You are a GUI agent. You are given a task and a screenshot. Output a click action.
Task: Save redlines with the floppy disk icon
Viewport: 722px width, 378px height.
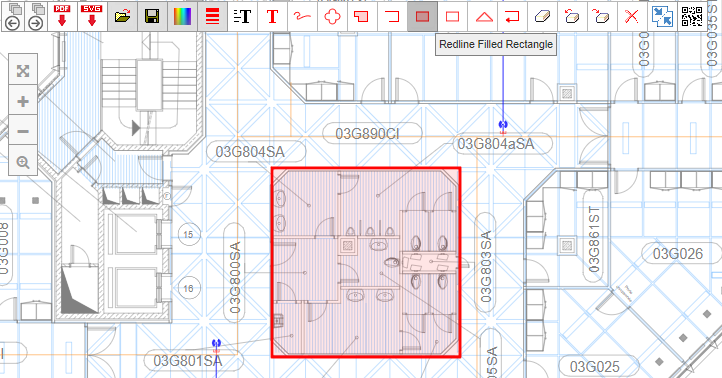click(152, 16)
